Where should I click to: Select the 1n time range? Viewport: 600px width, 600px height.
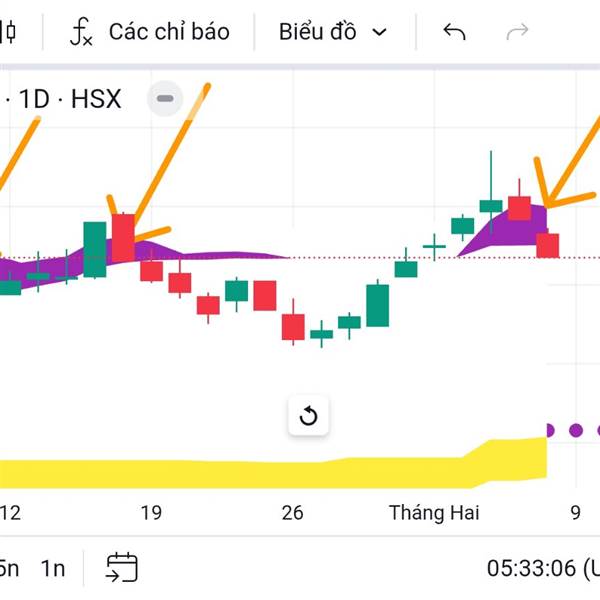click(x=53, y=568)
